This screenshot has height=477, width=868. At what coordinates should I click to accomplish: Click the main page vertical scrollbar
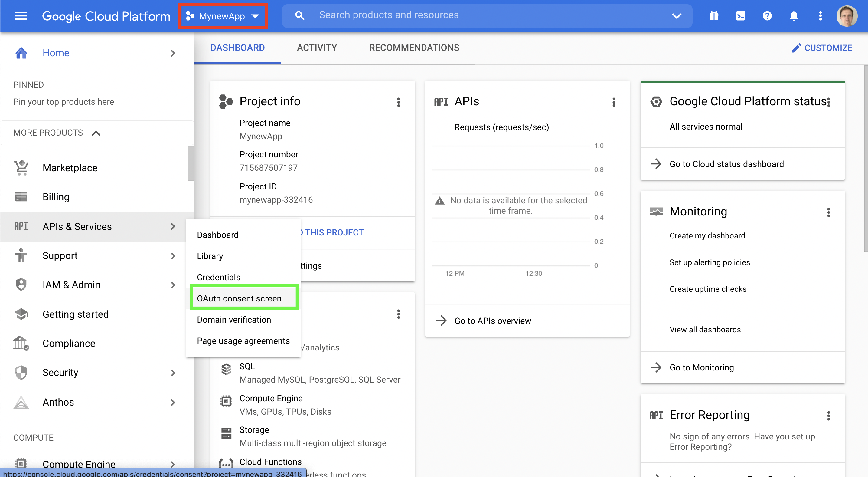click(866, 158)
